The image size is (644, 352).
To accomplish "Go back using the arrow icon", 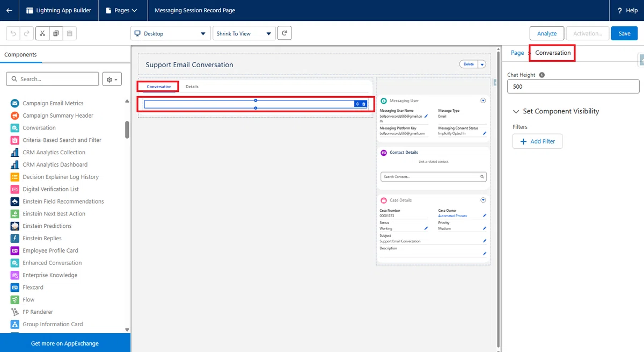I will (9, 10).
